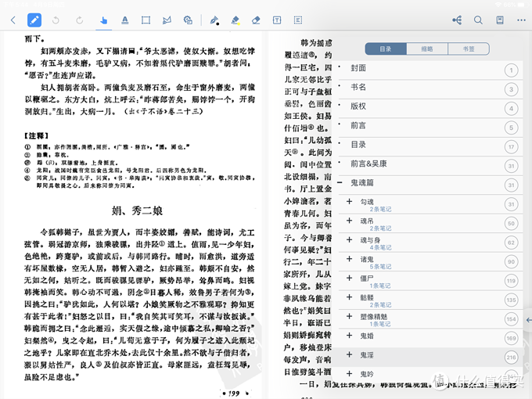
Task: Expand the 骷髅 chapter
Action: [x=349, y=297]
